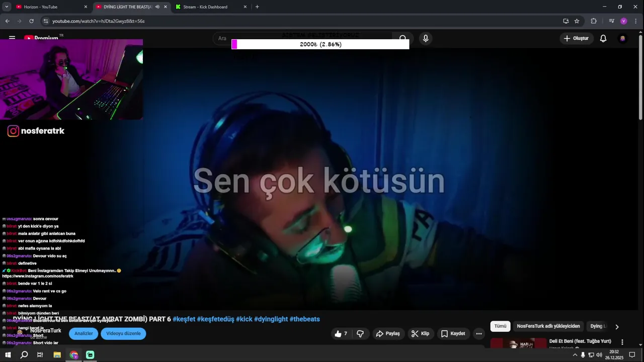
Task: Open the volume tray icon
Action: (599, 355)
